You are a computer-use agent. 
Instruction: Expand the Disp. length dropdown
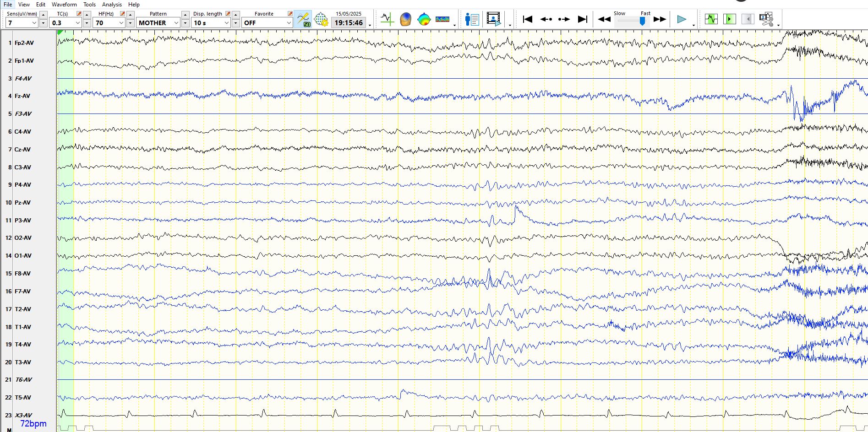coord(226,23)
